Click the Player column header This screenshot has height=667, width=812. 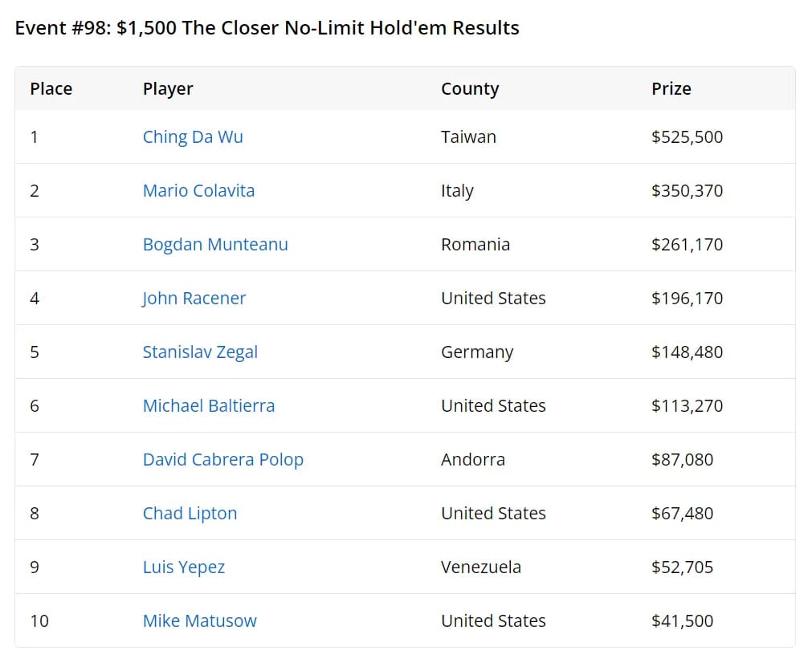pyautogui.click(x=168, y=88)
